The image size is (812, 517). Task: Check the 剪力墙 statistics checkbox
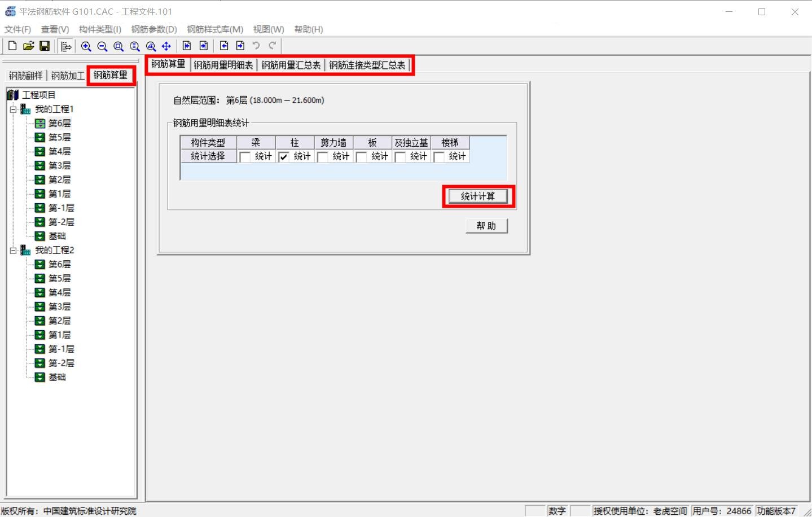coord(323,157)
